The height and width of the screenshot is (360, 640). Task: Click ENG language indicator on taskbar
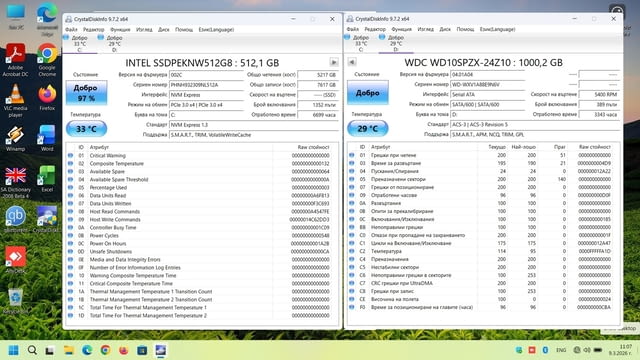[x=561, y=350]
